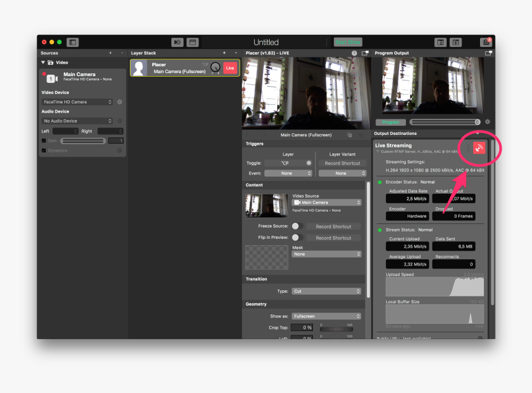The height and width of the screenshot is (393, 532).
Task: Open the notifications icon with the red badge
Action: (486, 42)
